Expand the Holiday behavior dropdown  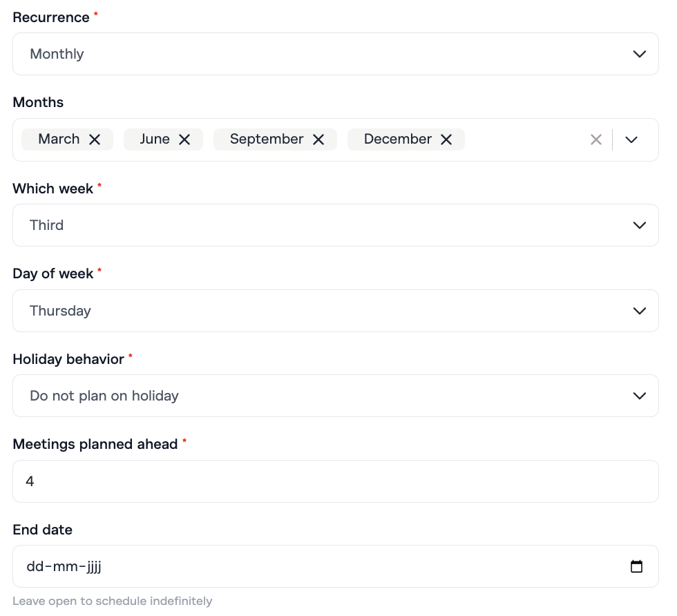pos(335,396)
